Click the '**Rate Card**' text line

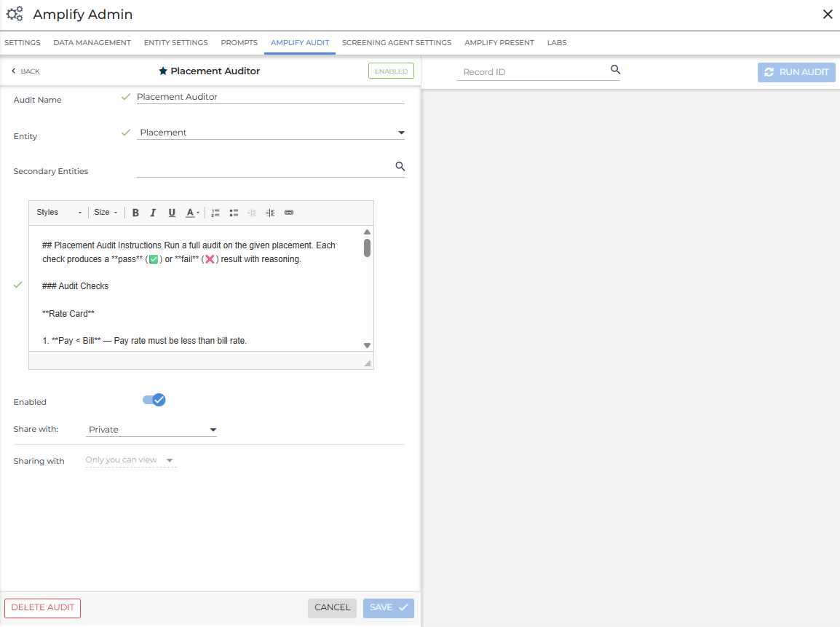(68, 313)
